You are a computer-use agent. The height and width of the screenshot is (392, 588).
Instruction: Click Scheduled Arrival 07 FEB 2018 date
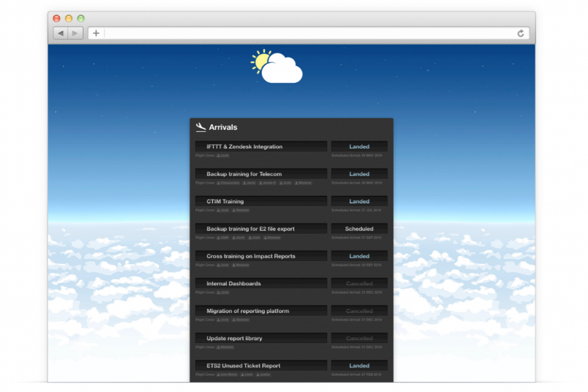pos(356,374)
